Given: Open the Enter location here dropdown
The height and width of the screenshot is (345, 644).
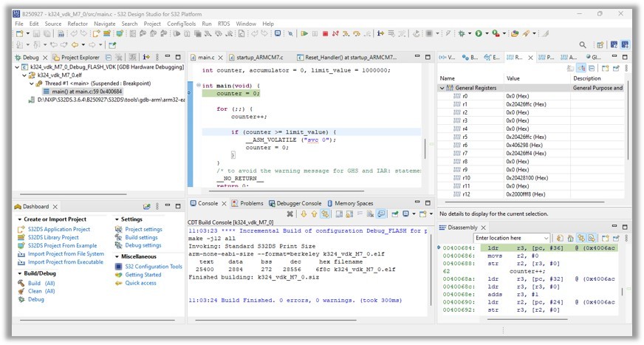Looking at the screenshot, I should point(546,238).
